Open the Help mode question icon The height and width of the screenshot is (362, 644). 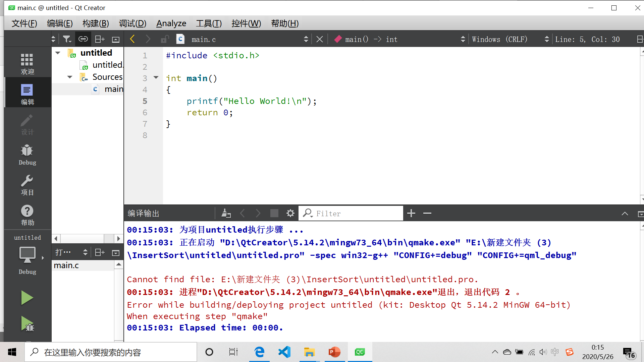[x=27, y=215]
